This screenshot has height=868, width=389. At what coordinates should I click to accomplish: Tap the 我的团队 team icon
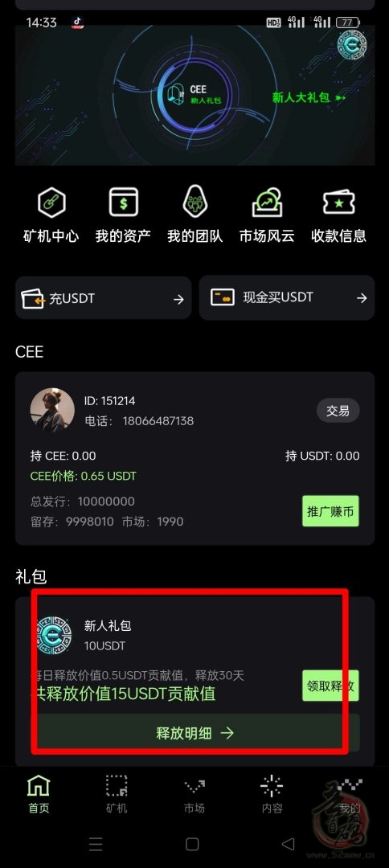click(195, 202)
